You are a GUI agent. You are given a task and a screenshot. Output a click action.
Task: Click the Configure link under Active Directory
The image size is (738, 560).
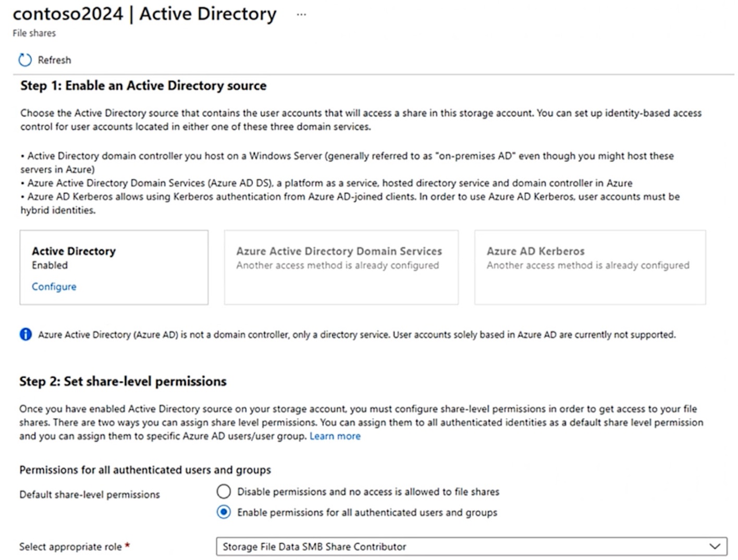[54, 286]
